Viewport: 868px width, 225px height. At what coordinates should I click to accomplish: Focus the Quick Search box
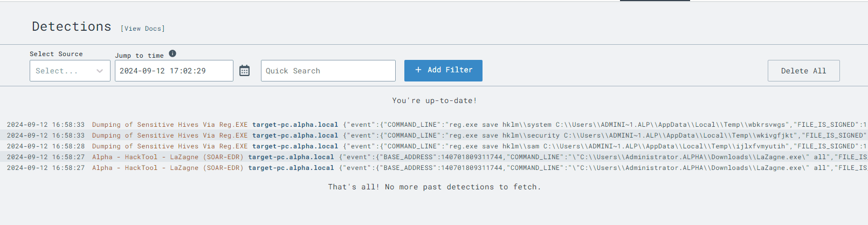[x=328, y=71]
